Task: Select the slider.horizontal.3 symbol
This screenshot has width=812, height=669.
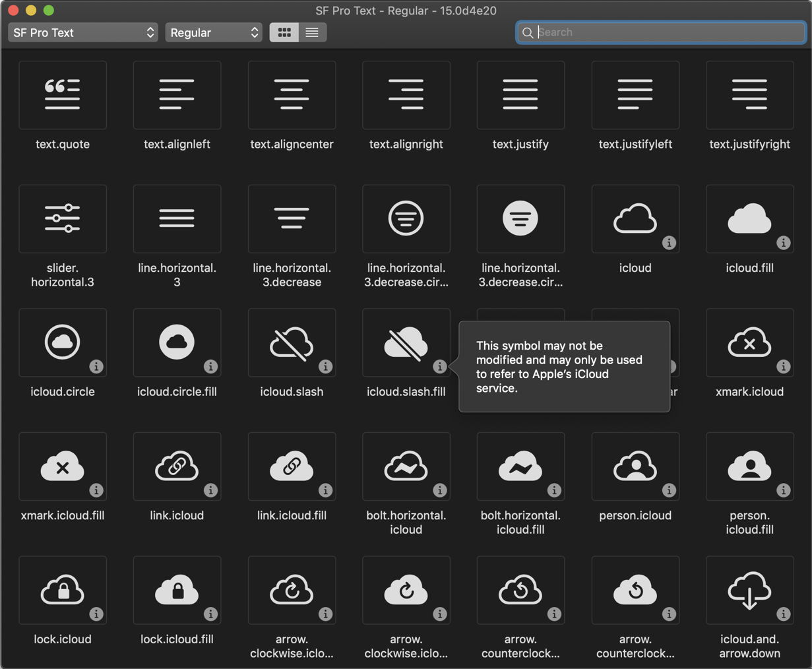Action: (63, 219)
